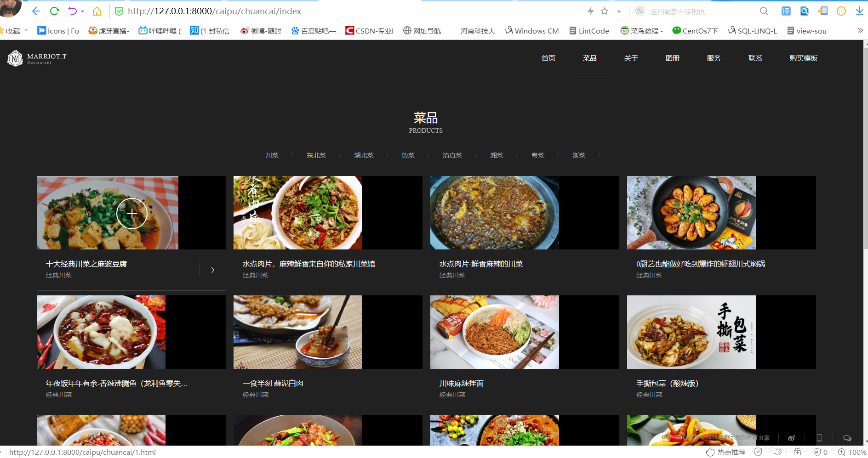868x458 pixels.
Task: Click arrow beside 十大经典川菜之麻婆豆腐
Action: [212, 270]
